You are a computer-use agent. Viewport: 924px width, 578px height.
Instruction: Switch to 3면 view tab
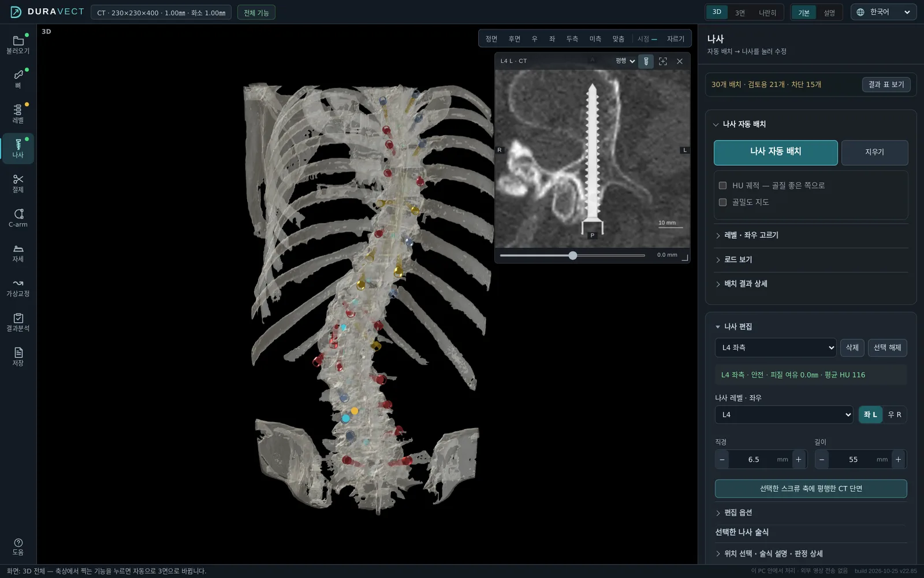tap(740, 12)
